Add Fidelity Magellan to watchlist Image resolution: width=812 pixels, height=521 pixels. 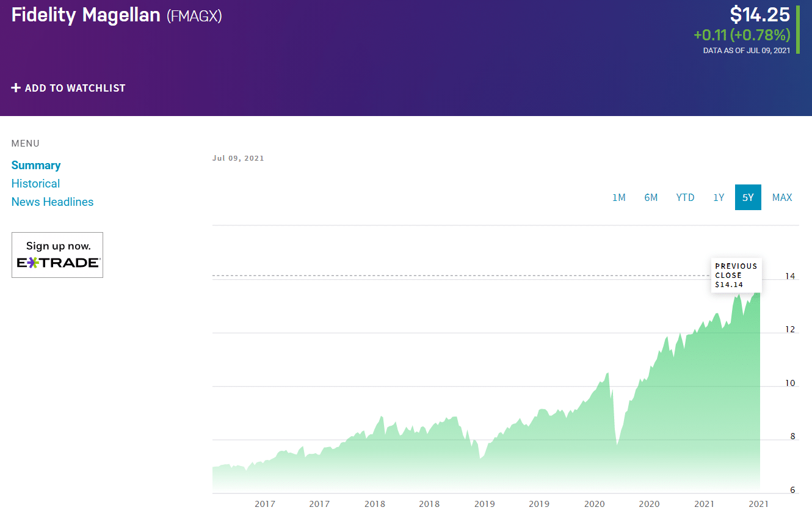click(68, 88)
